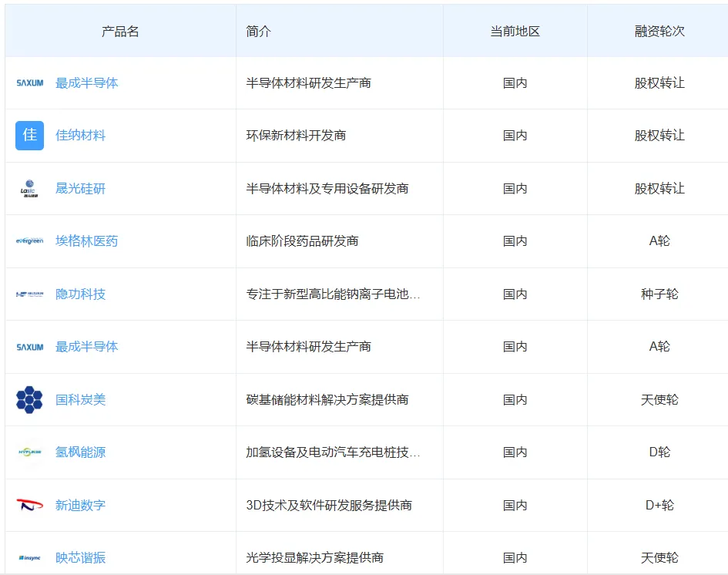Screen dimensions: 728x575
Task: Open the 晟光硅研 product link
Action: click(x=80, y=189)
